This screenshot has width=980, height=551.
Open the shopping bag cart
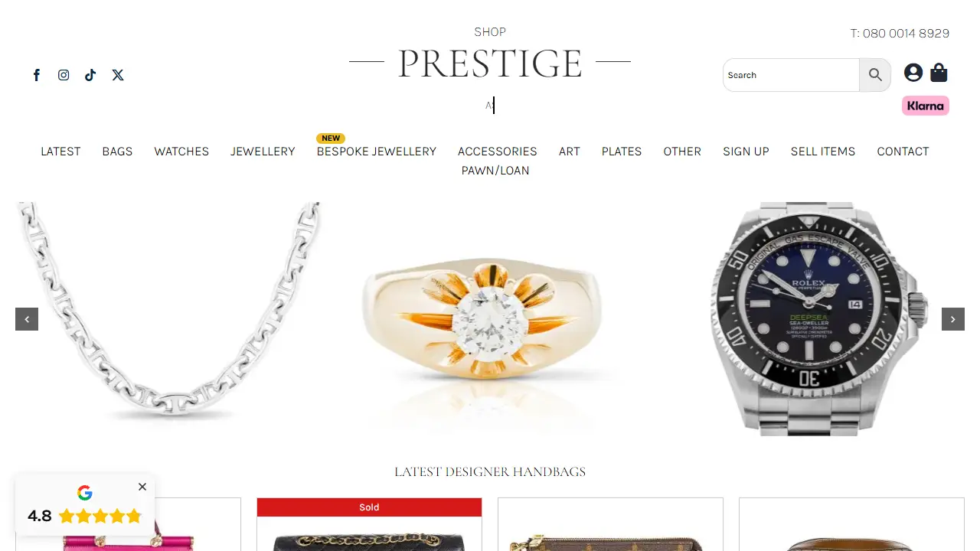[939, 73]
